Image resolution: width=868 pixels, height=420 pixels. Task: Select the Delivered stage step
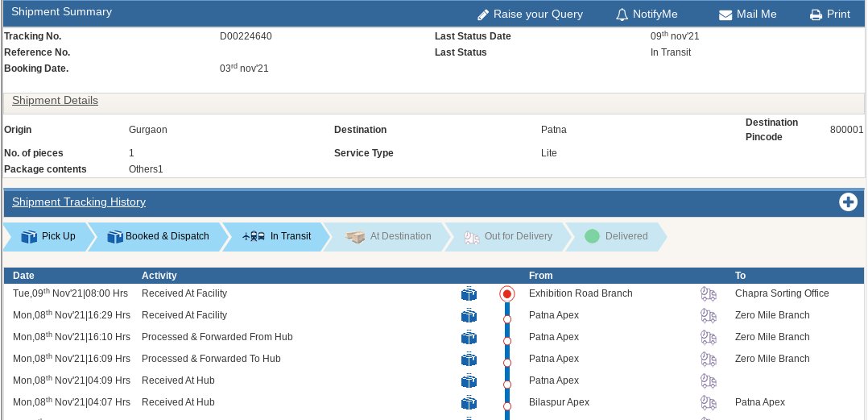615,236
